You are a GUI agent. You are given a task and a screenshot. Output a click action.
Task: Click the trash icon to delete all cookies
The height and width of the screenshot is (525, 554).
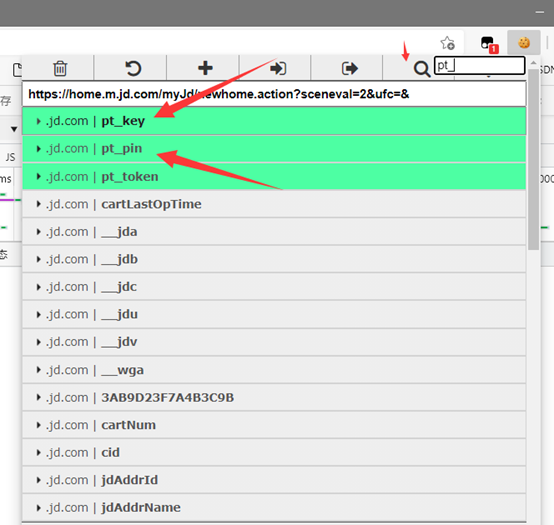click(x=60, y=68)
